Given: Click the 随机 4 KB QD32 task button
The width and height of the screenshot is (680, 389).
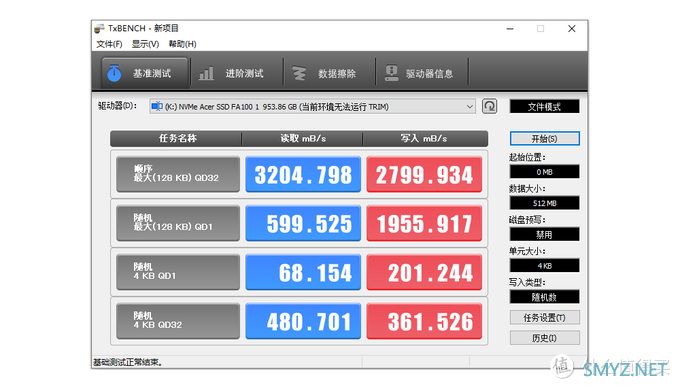Looking at the screenshot, I should coord(178,321).
